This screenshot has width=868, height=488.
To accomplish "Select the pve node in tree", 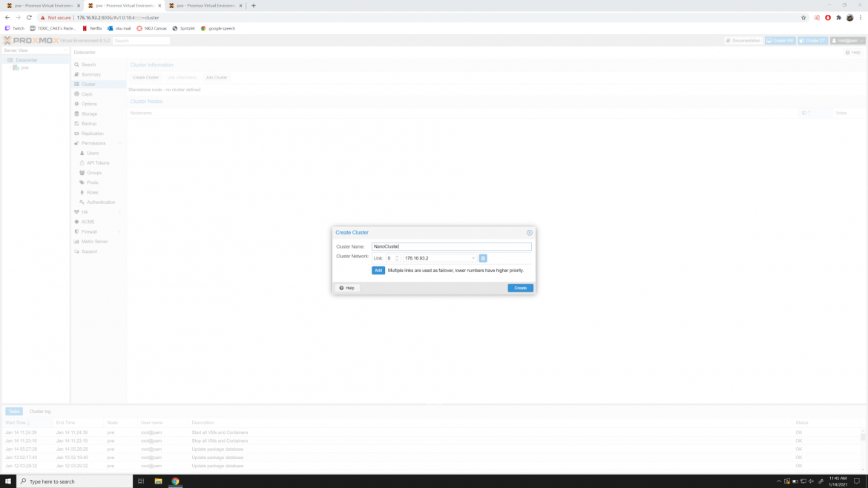I will pos(24,67).
